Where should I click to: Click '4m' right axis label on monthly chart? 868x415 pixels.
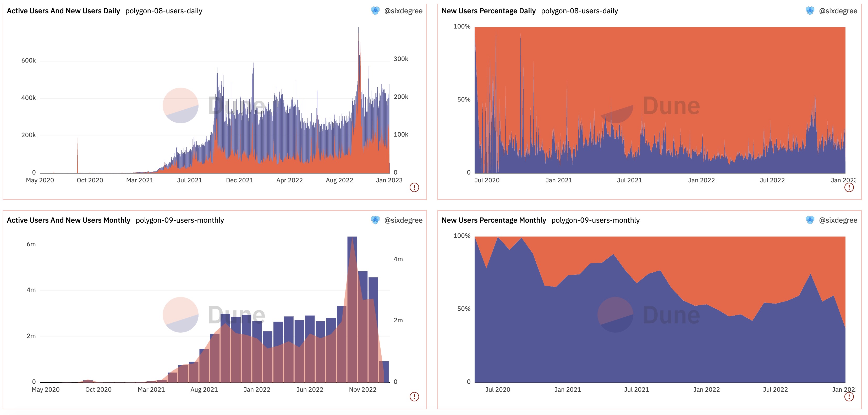point(398,259)
